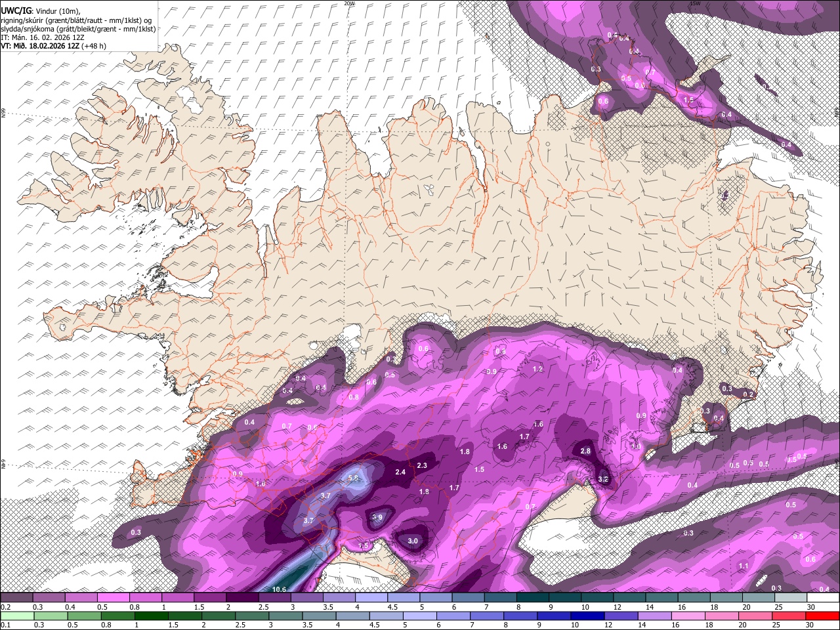This screenshot has width=840, height=630.
Task: Select the 3.9 precipitation value label
Action: click(377, 518)
